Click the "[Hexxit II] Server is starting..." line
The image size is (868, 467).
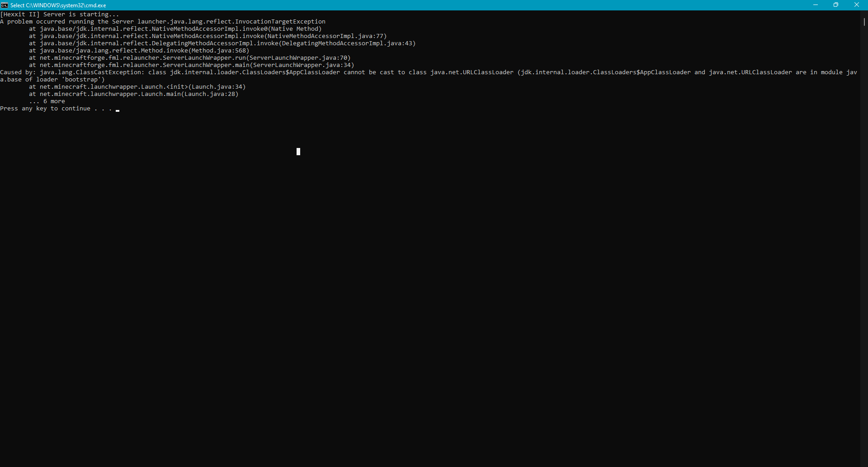(60, 14)
